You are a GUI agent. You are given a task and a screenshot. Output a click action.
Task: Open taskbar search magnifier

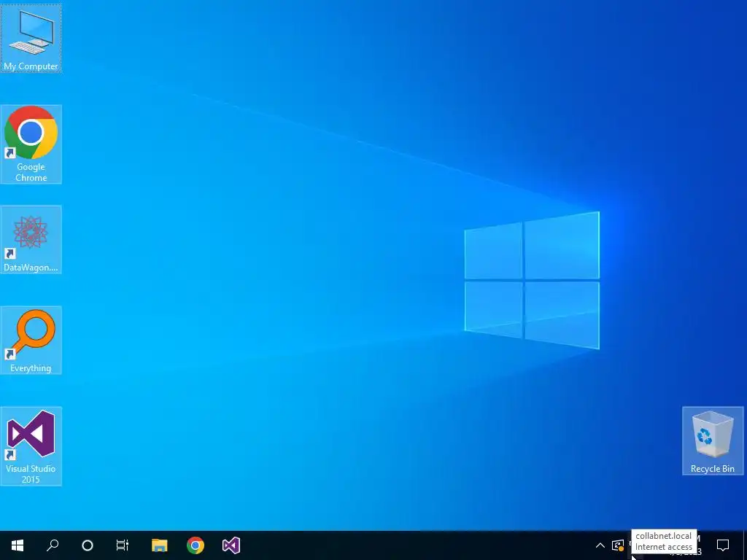tap(53, 545)
